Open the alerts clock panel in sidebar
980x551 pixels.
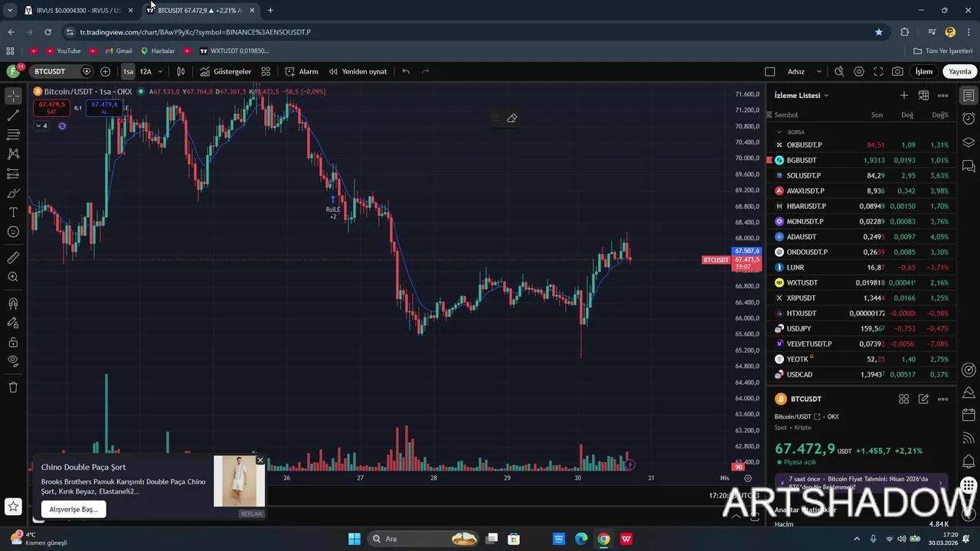pos(969,119)
